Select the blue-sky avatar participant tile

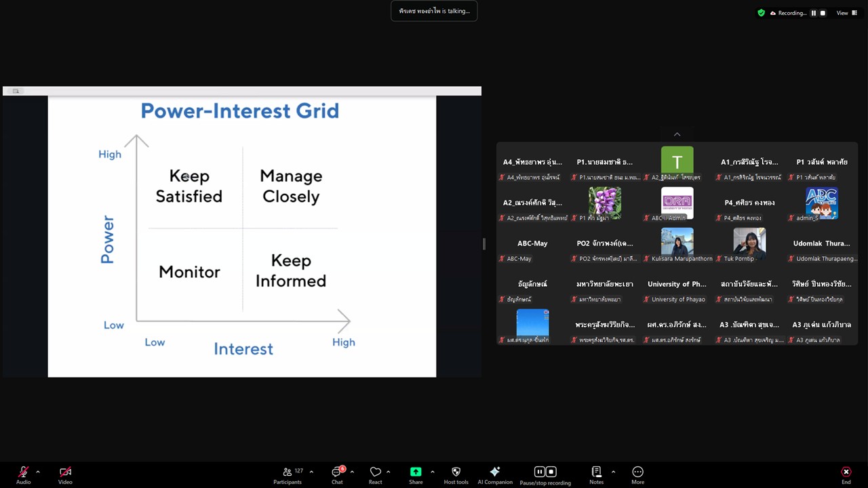pos(532,326)
